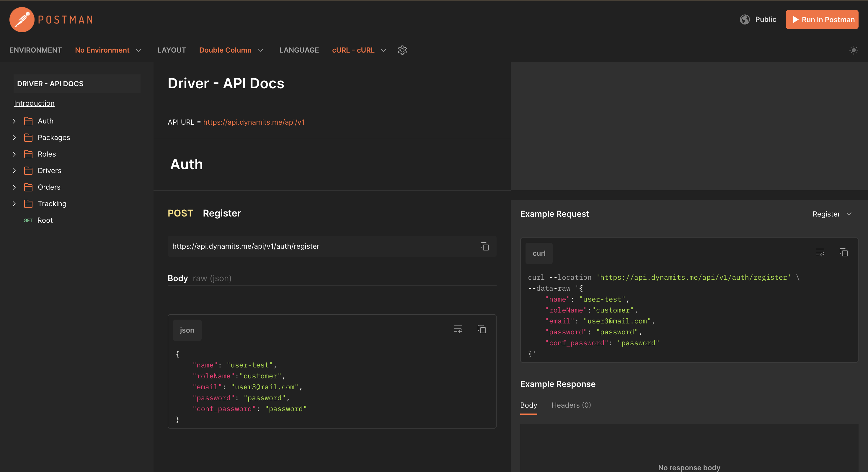Click the Public globe icon
Image resolution: width=868 pixels, height=472 pixels.
point(745,19)
